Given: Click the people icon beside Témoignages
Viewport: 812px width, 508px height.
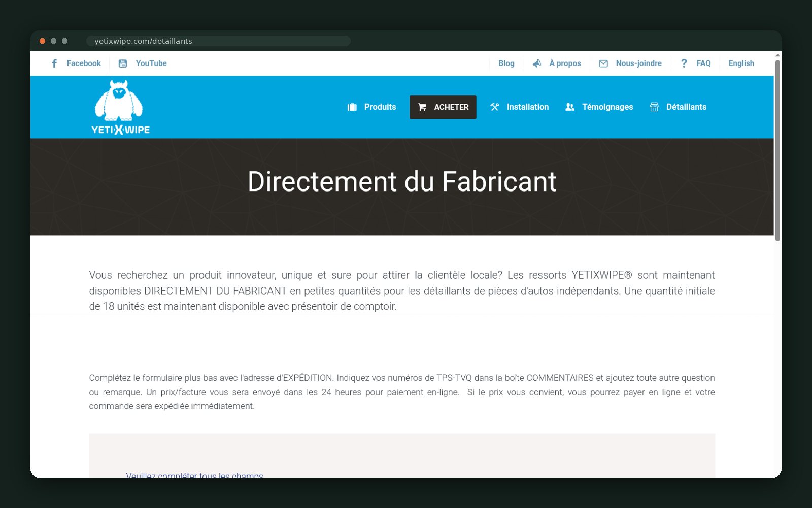Looking at the screenshot, I should point(570,107).
